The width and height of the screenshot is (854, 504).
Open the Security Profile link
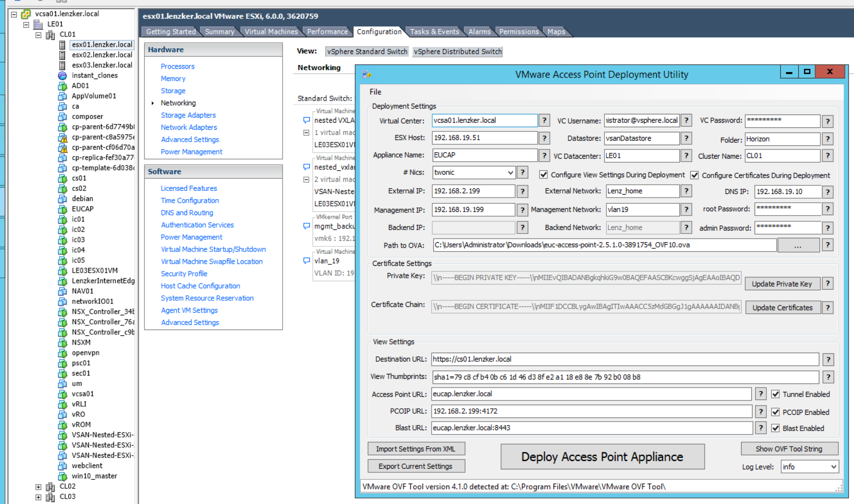(184, 274)
